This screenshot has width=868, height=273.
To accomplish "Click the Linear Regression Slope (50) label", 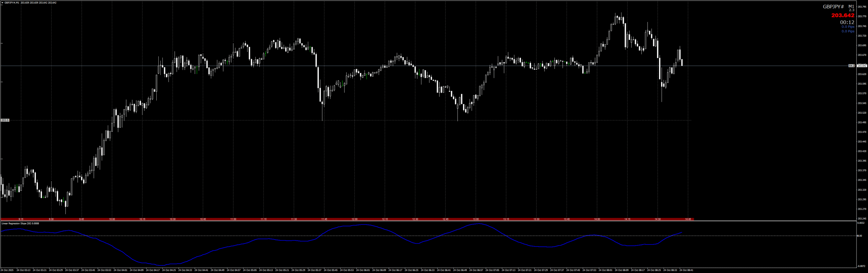I will (20, 223).
